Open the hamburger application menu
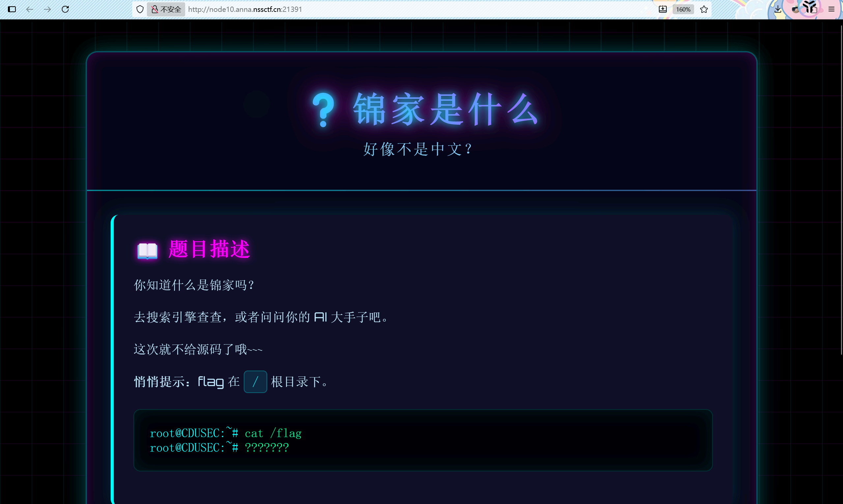This screenshot has width=843, height=504. click(831, 9)
